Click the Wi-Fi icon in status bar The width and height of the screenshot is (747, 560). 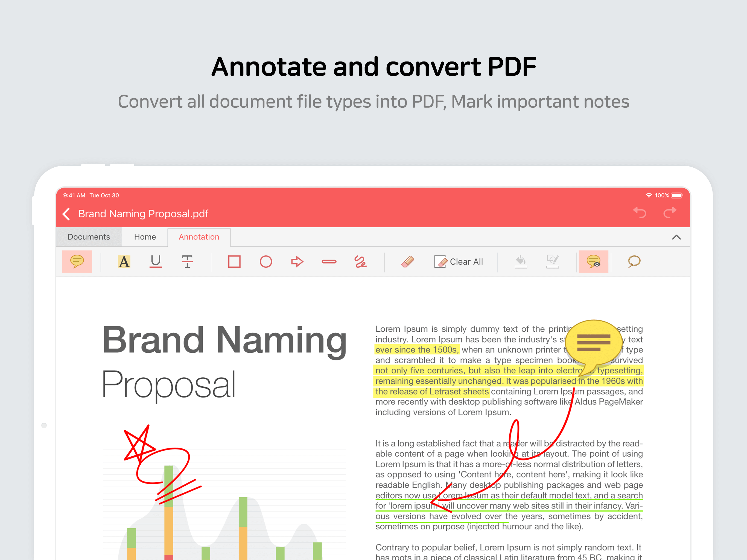648,195
